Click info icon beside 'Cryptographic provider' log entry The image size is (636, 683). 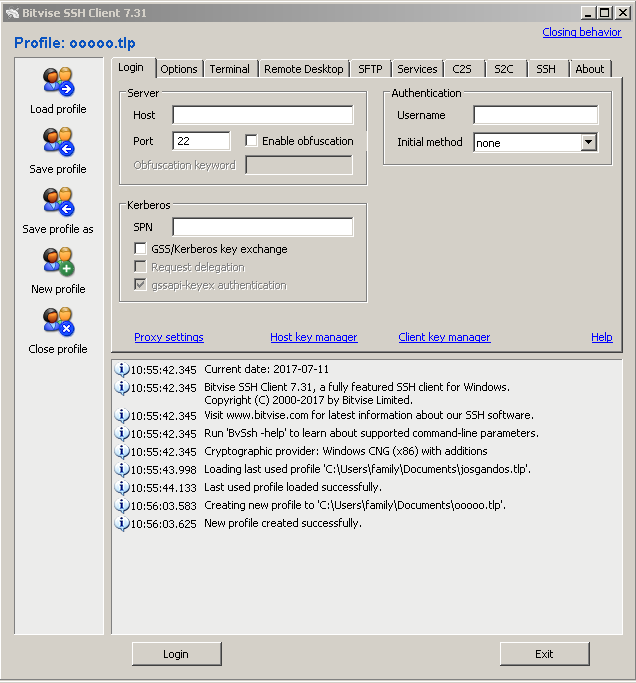tap(122, 451)
